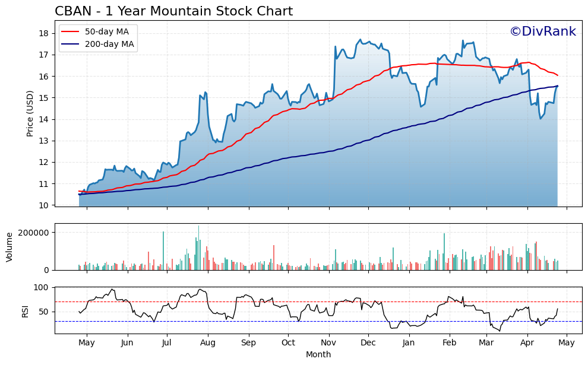
Task: Click the price tick value "11"
Action: pyautogui.click(x=44, y=184)
